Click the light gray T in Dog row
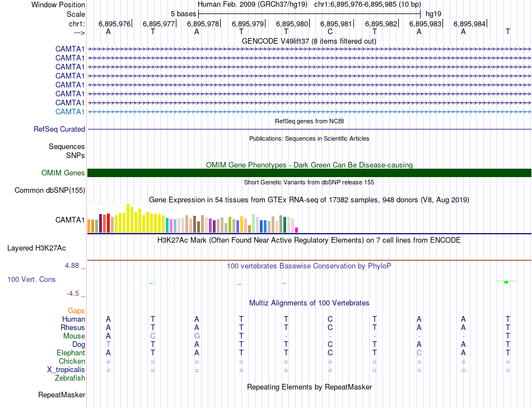 [108, 345]
